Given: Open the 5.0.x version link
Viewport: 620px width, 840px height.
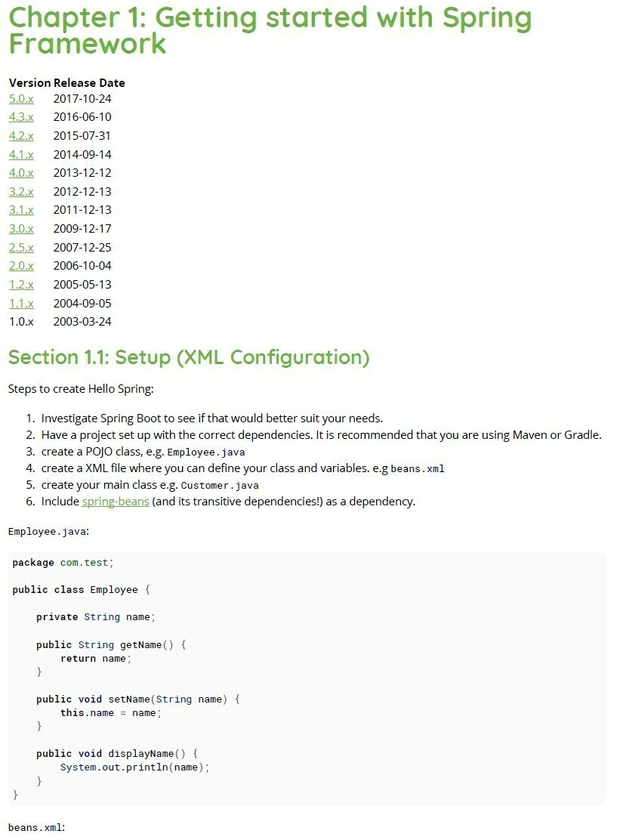Looking at the screenshot, I should [x=21, y=98].
